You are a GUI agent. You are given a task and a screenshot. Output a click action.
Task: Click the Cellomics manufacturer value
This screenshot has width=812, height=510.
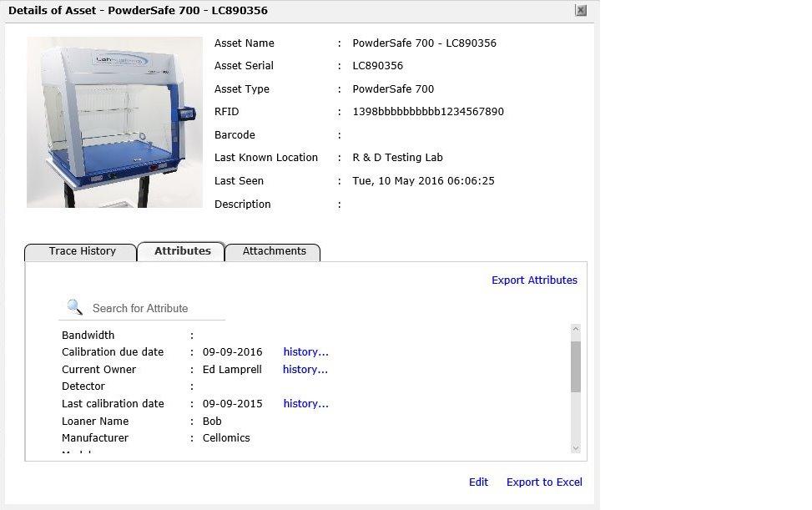pyautogui.click(x=226, y=438)
